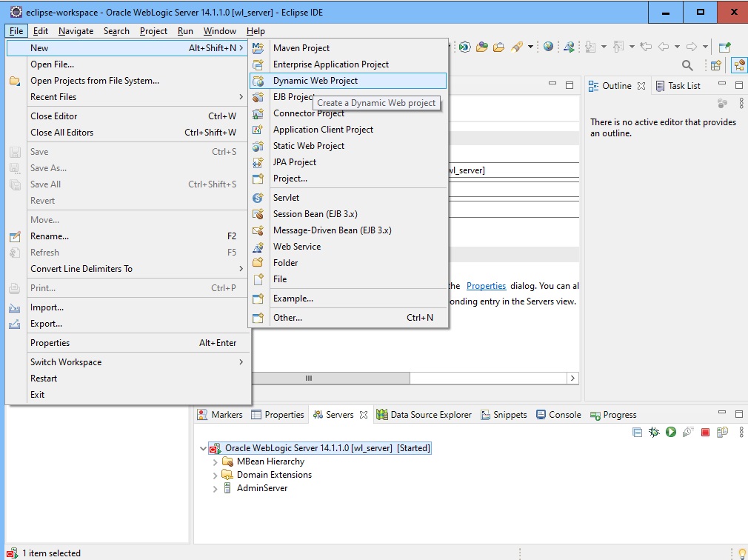748x560 pixels.
Task: Collapse the Oracle WebLogic Server tree node
Action: pos(203,448)
